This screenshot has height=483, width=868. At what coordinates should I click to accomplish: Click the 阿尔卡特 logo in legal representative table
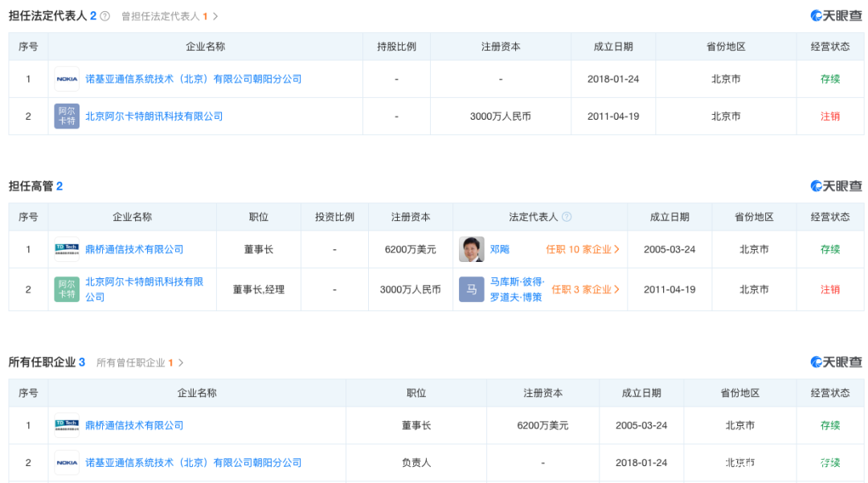point(67,117)
